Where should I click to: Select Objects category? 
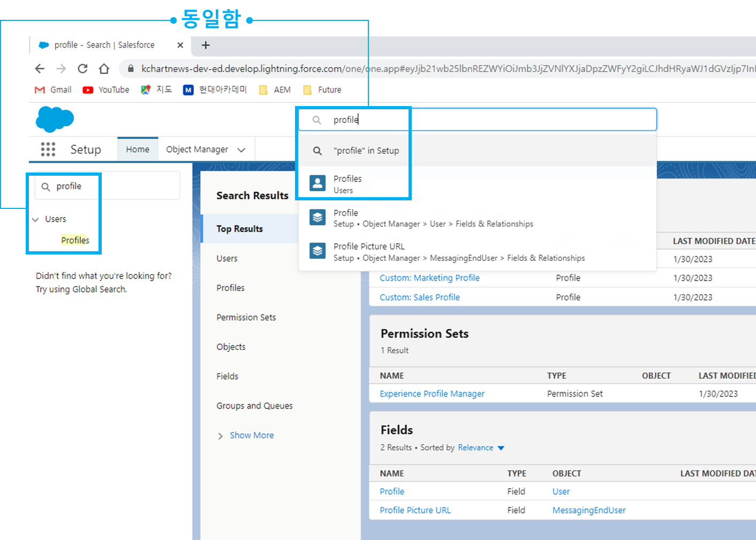231,347
